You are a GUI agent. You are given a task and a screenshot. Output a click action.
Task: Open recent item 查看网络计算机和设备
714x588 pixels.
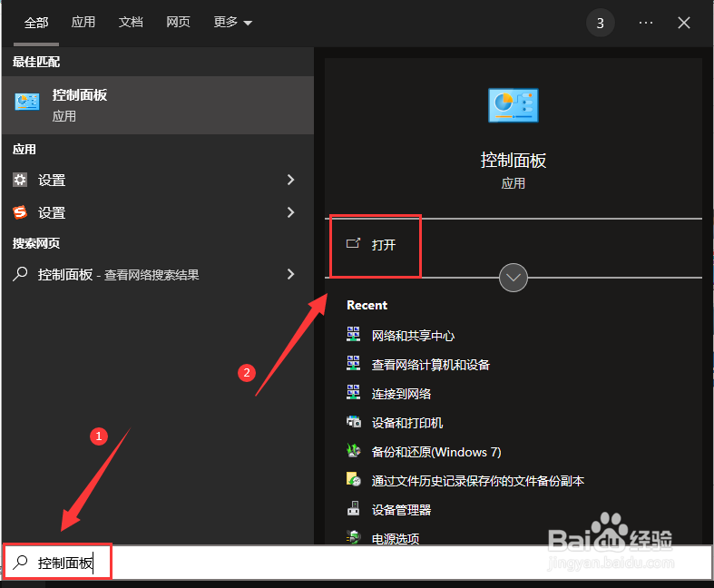tap(430, 365)
